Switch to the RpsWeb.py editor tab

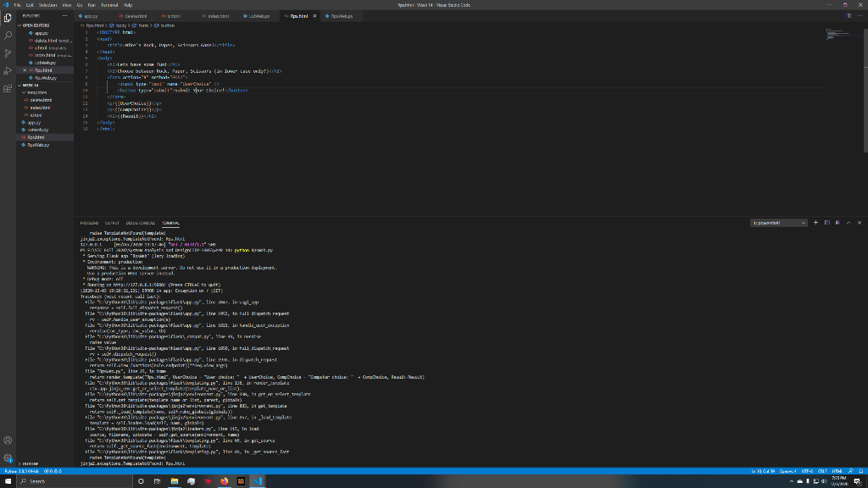(341, 16)
